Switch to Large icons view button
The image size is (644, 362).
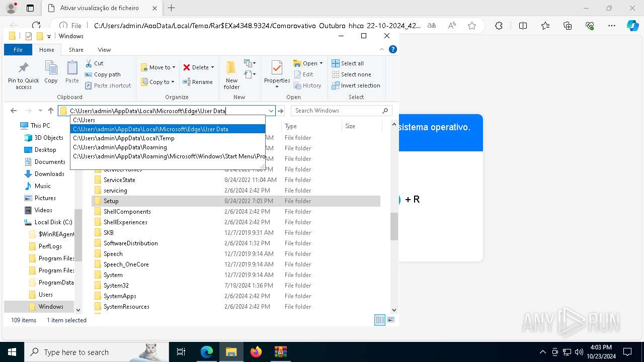(391, 320)
